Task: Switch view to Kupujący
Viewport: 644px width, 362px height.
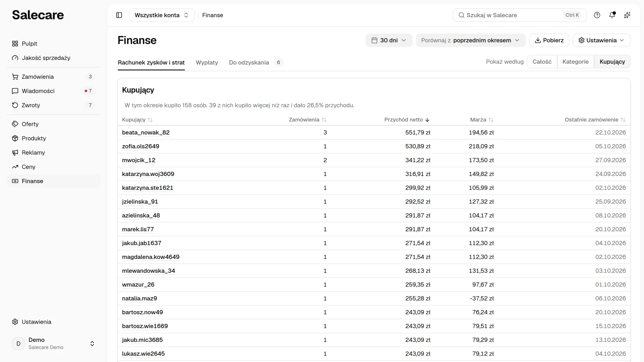Action: [612, 62]
